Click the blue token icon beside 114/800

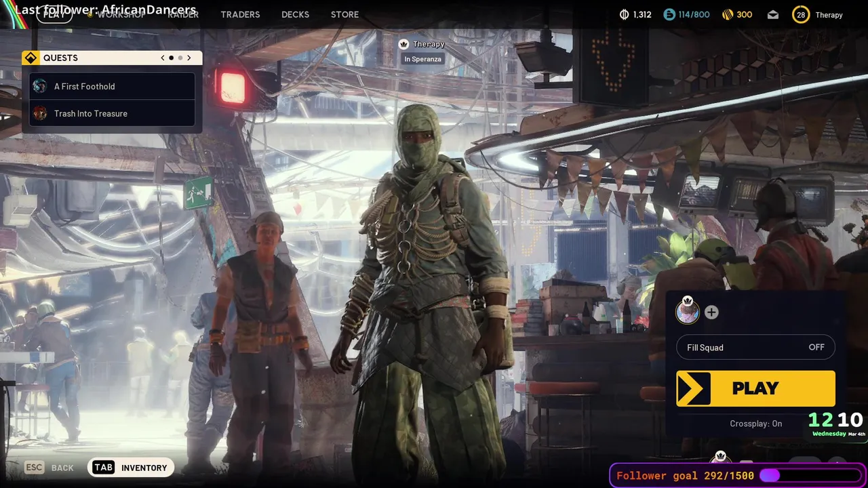point(669,14)
